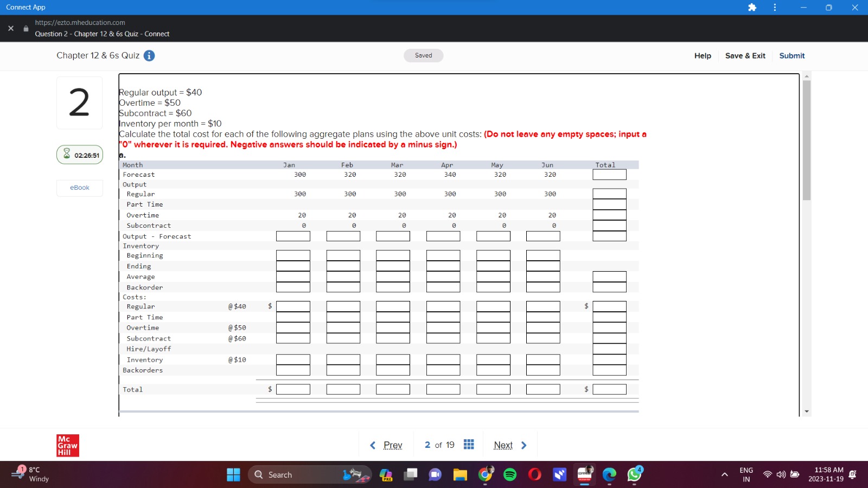Image resolution: width=868 pixels, height=488 pixels.
Task: Open the chat app on taskbar
Action: click(x=435, y=475)
